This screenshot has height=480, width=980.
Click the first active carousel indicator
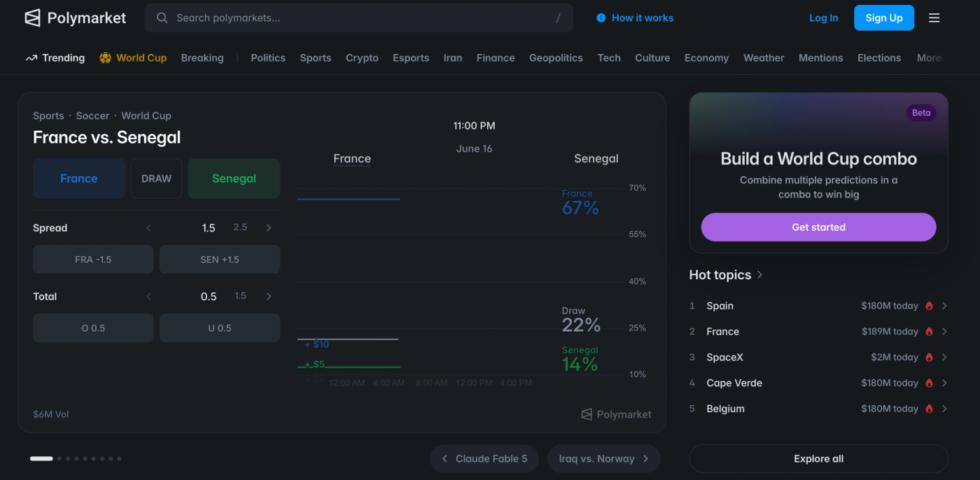41,459
